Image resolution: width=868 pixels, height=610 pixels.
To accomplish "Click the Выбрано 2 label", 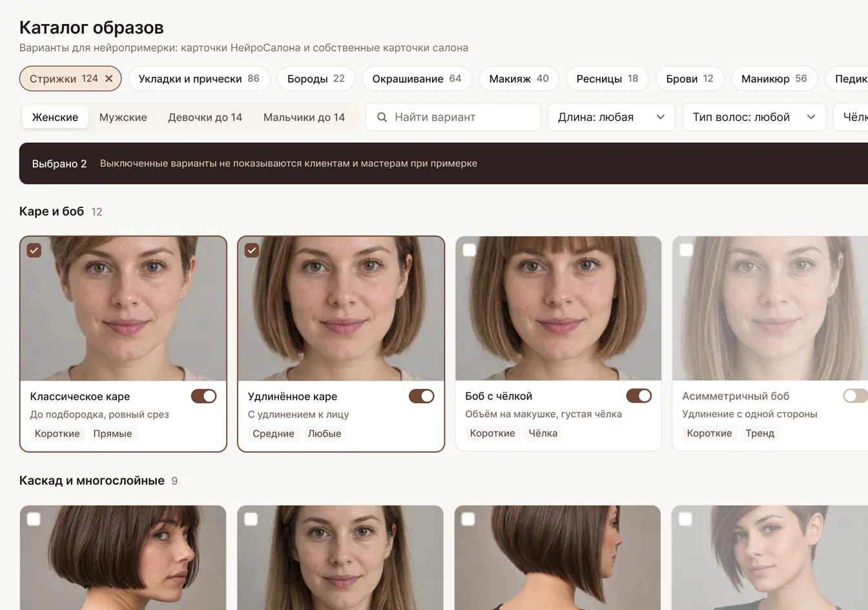I will click(59, 163).
